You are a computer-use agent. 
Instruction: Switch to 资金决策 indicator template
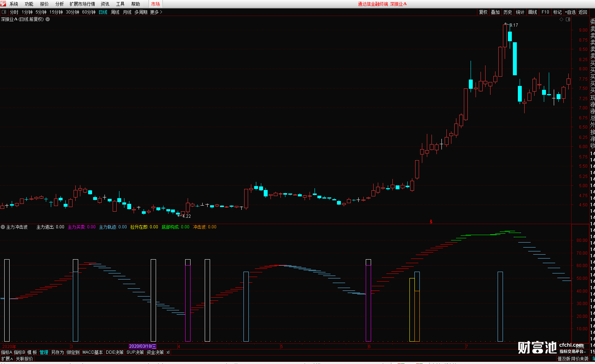pos(155,352)
